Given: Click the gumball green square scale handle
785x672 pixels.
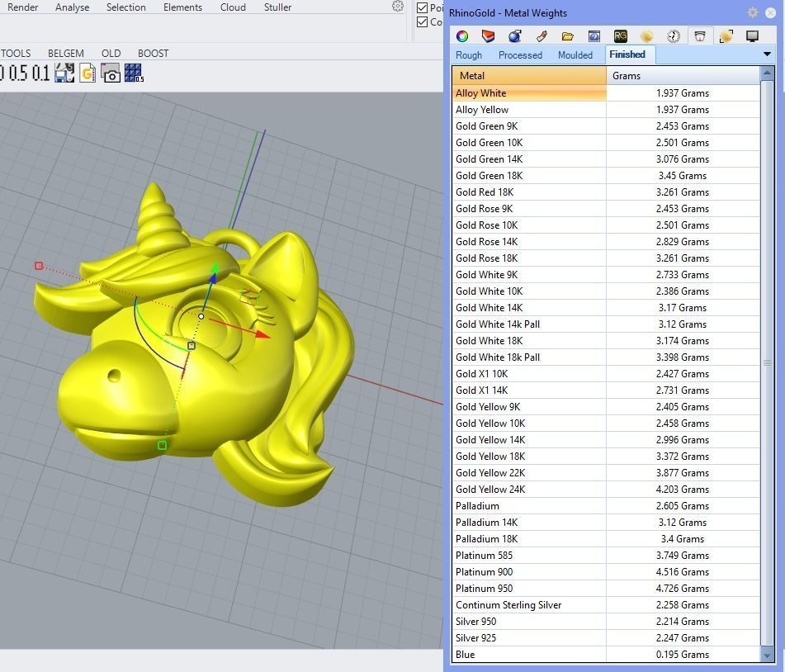Looking at the screenshot, I should tap(163, 445).
